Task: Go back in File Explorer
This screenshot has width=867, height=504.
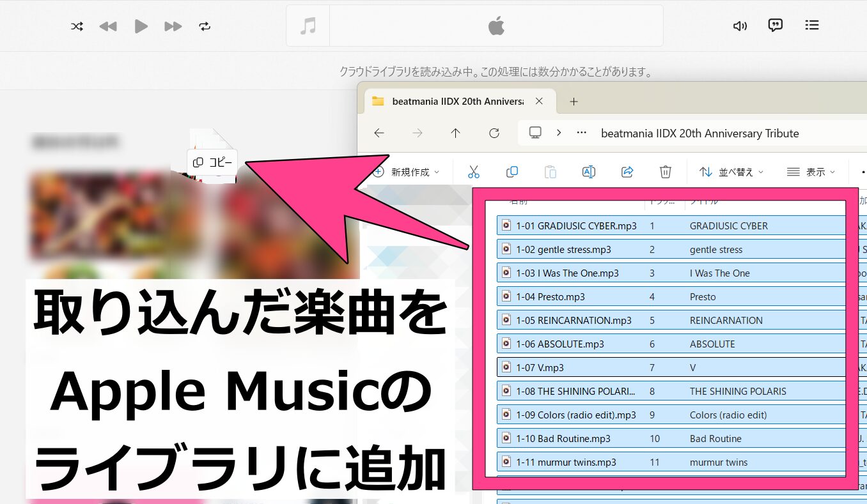Action: pyautogui.click(x=379, y=133)
